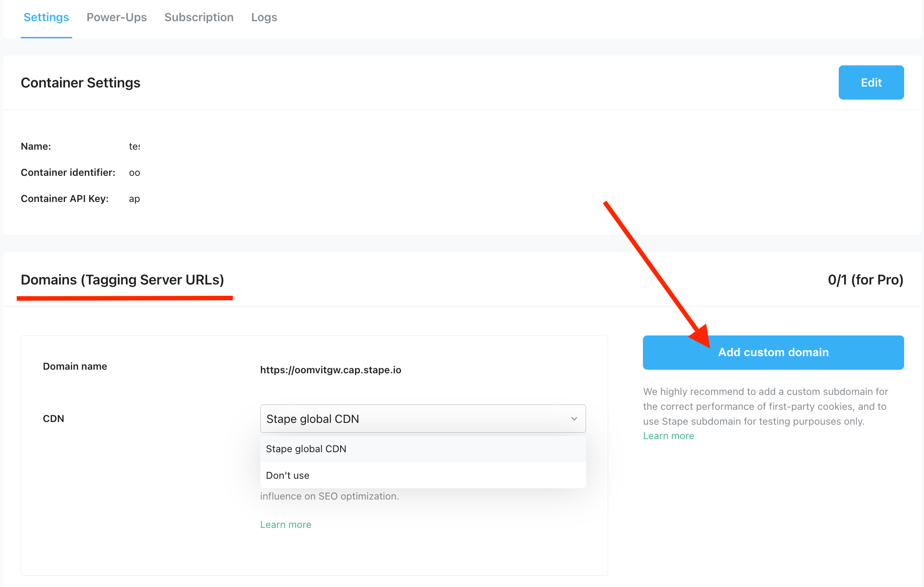Click the Domains (Tagging Server URLs) heading
Image resolution: width=924 pixels, height=587 pixels.
coord(123,280)
